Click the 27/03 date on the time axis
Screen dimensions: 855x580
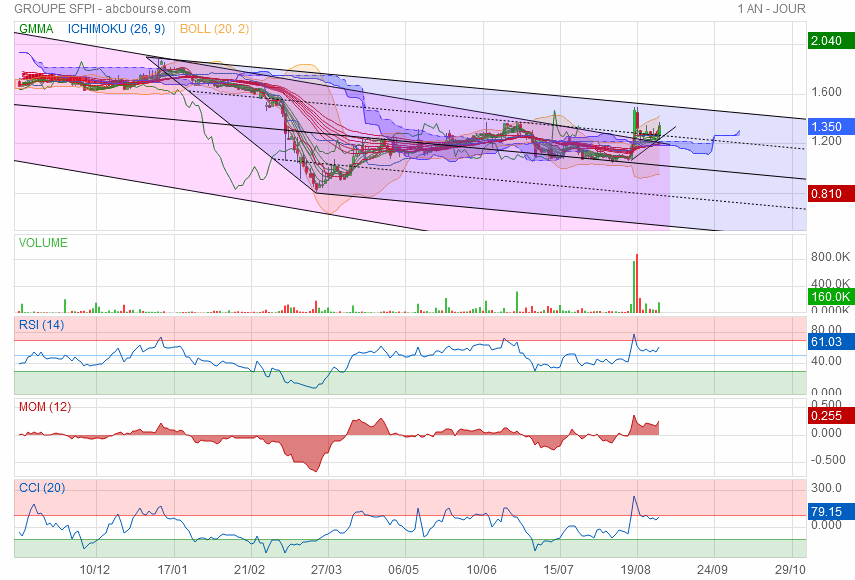[x=327, y=570]
